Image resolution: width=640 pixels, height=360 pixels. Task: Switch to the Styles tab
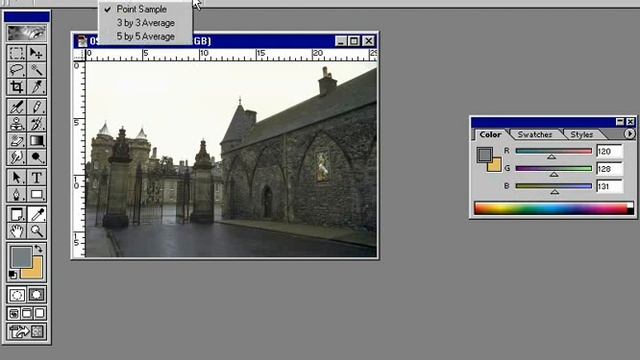pyautogui.click(x=582, y=134)
